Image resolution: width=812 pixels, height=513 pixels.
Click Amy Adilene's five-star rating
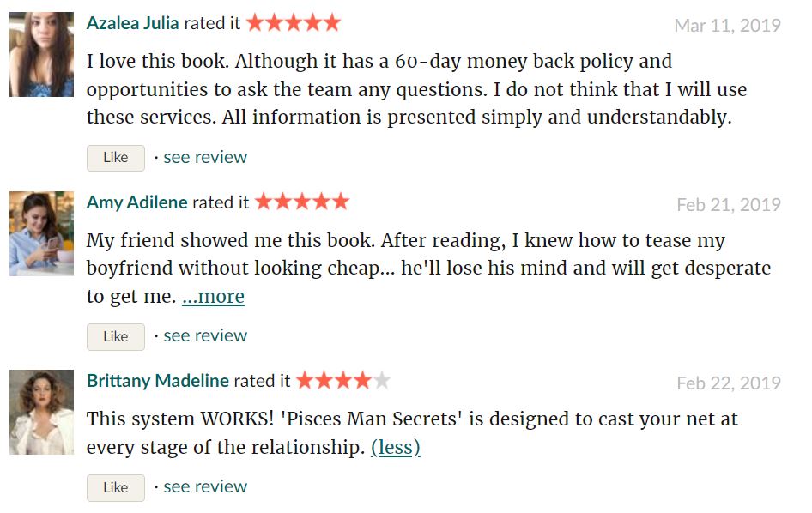[x=302, y=202]
